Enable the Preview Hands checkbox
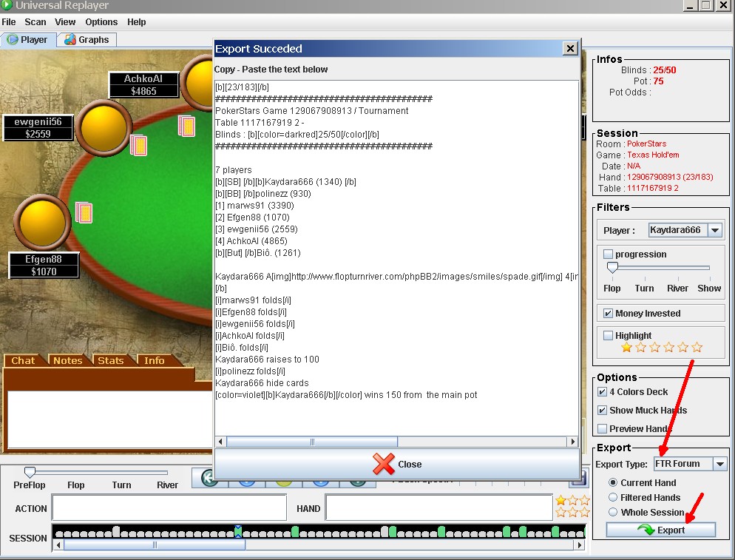The image size is (735, 560). [x=603, y=428]
